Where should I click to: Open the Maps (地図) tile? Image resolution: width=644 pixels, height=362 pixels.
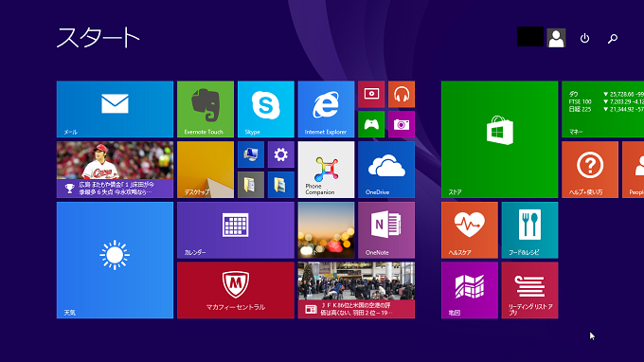coord(470,291)
